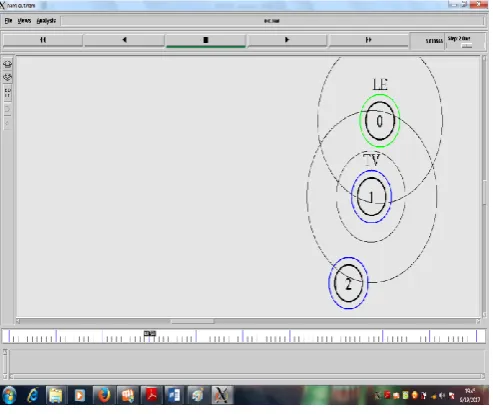
Task: Open the media player taskbar icon
Action: (79, 395)
